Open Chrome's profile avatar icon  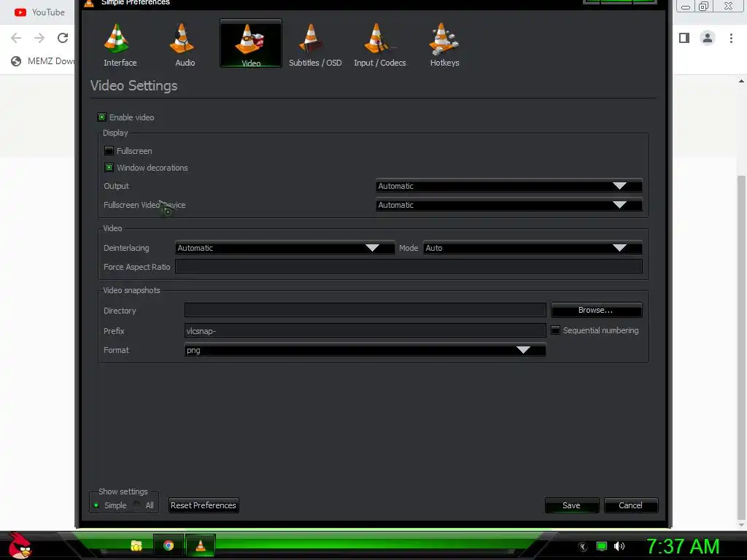click(708, 38)
